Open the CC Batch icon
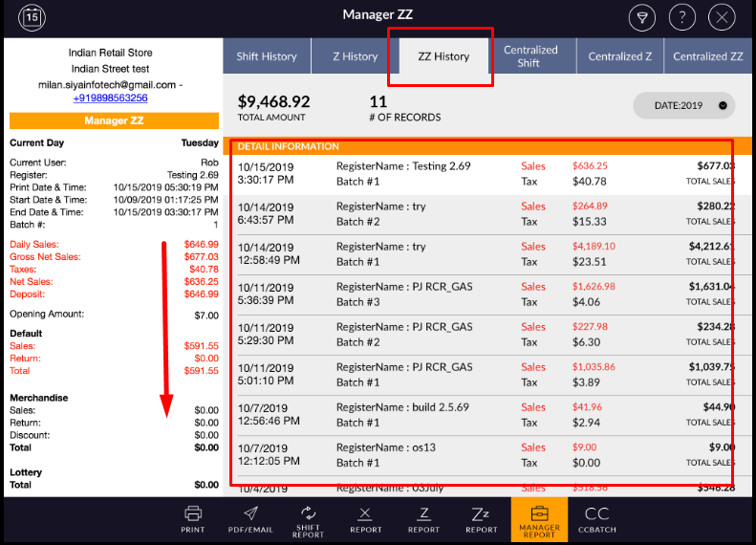This screenshot has height=545, width=756. pos(597,519)
